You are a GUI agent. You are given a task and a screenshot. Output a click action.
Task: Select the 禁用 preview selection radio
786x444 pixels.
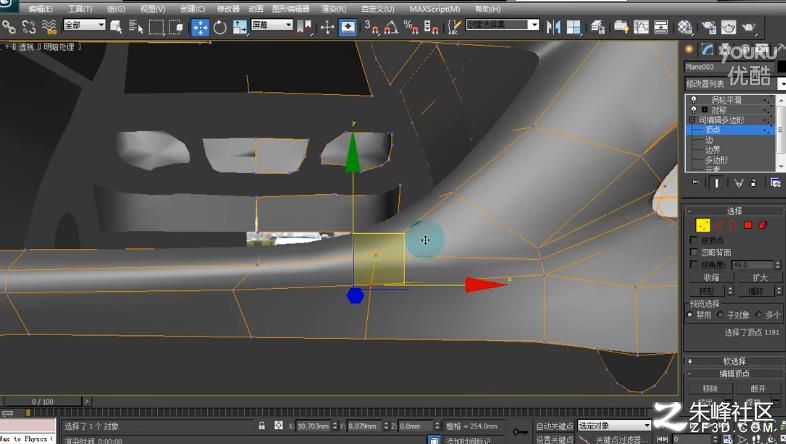[x=690, y=315]
